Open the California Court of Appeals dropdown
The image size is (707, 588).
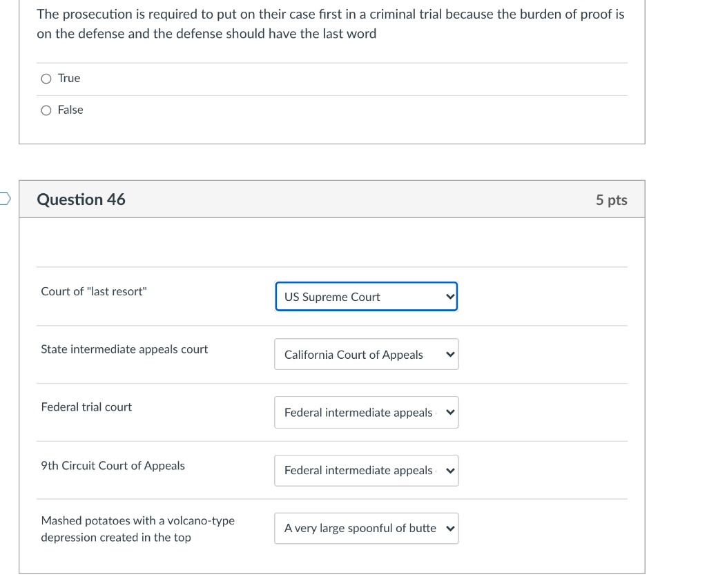pyautogui.click(x=366, y=355)
